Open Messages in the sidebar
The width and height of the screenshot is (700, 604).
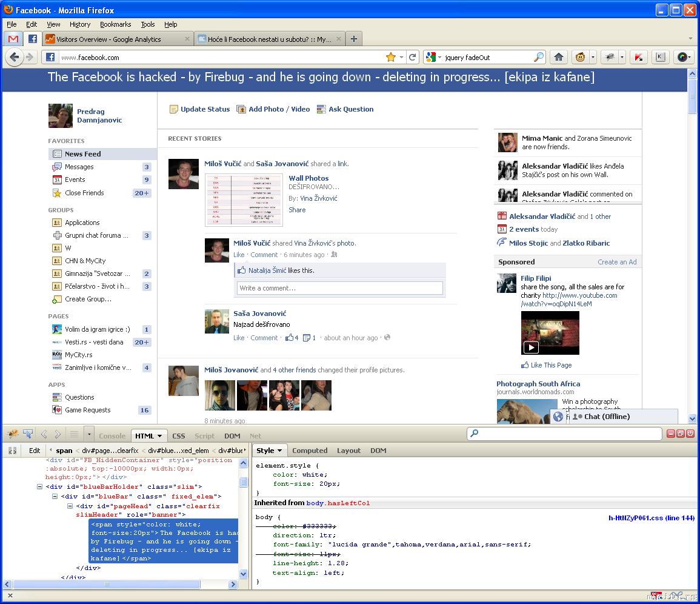(79, 167)
